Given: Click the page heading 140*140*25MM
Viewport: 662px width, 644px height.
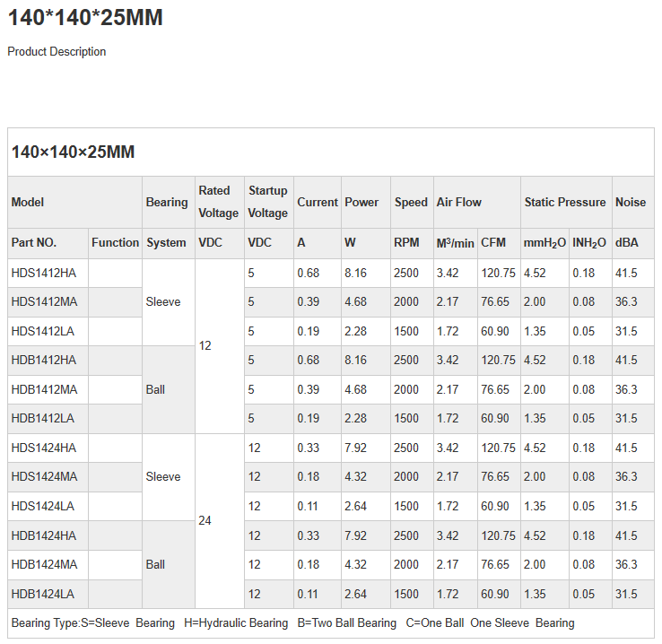Looking at the screenshot, I should [85, 18].
